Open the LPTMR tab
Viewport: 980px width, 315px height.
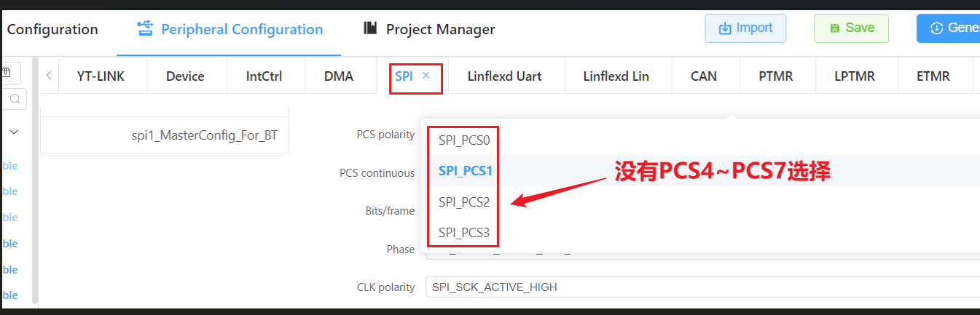pos(855,76)
